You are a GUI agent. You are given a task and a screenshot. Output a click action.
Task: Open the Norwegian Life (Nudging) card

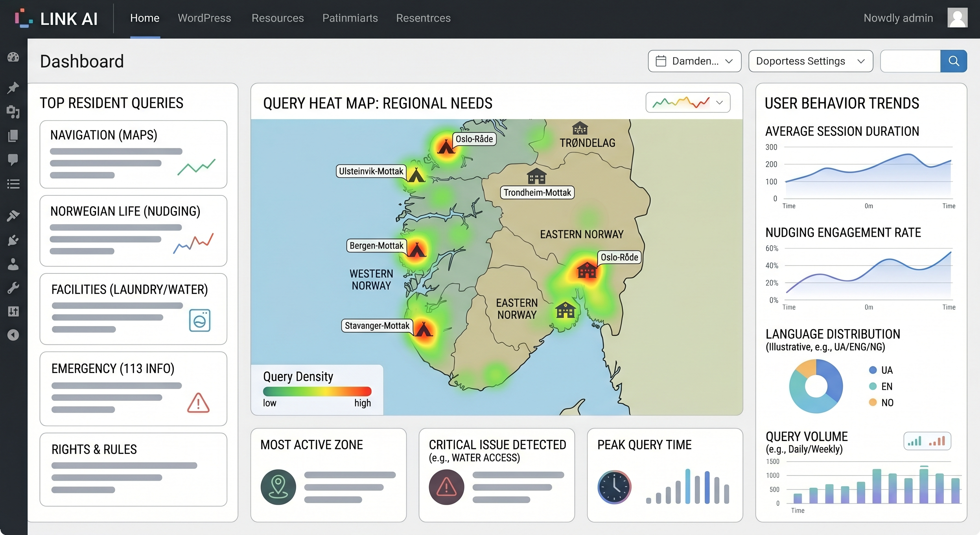pos(134,231)
